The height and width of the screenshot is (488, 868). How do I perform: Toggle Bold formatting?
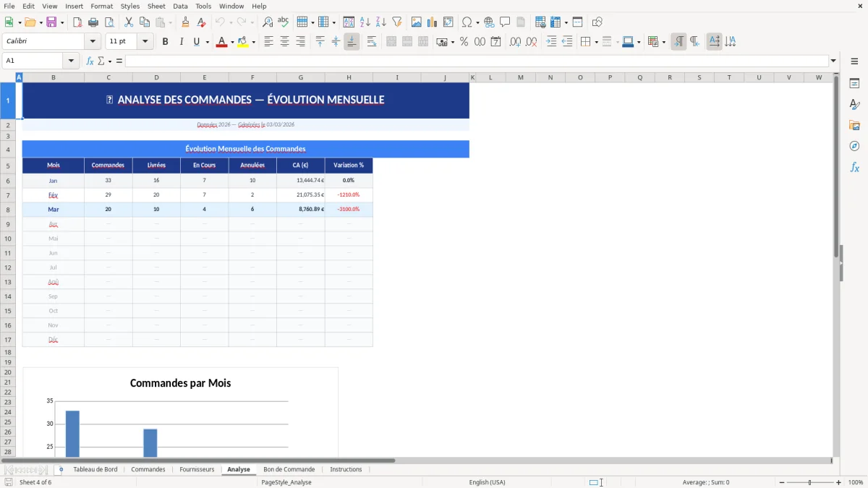165,41
